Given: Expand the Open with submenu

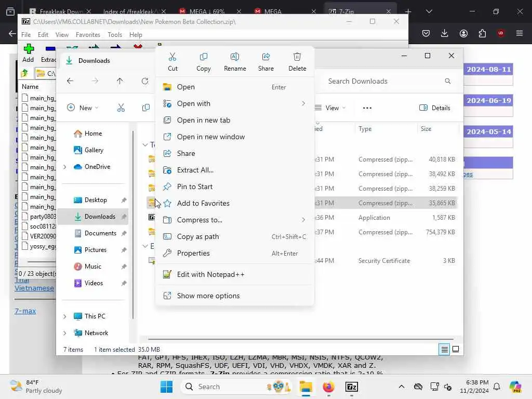Looking at the screenshot, I should coord(234,103).
